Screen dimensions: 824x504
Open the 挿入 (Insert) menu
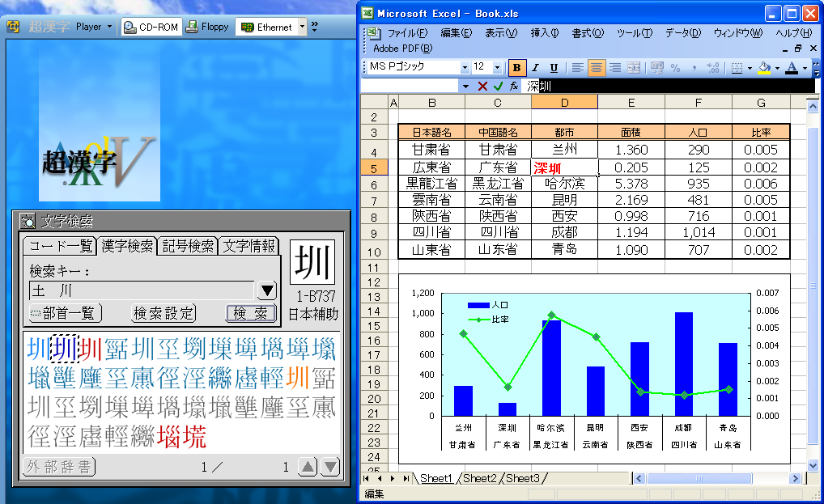tap(544, 33)
